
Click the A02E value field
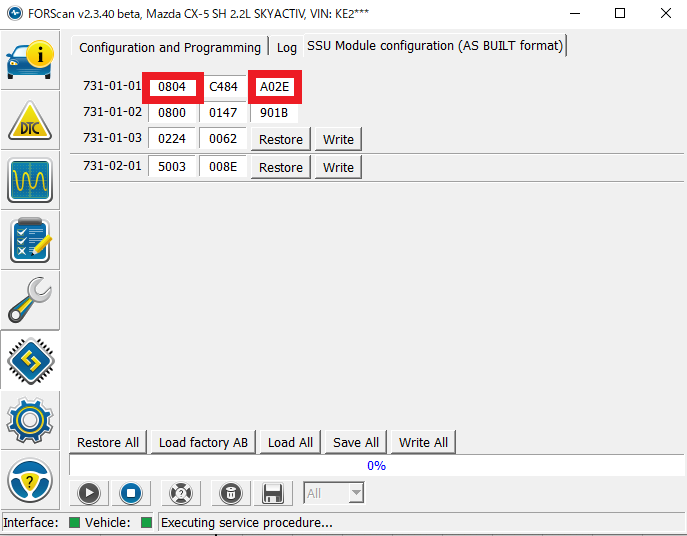274,87
